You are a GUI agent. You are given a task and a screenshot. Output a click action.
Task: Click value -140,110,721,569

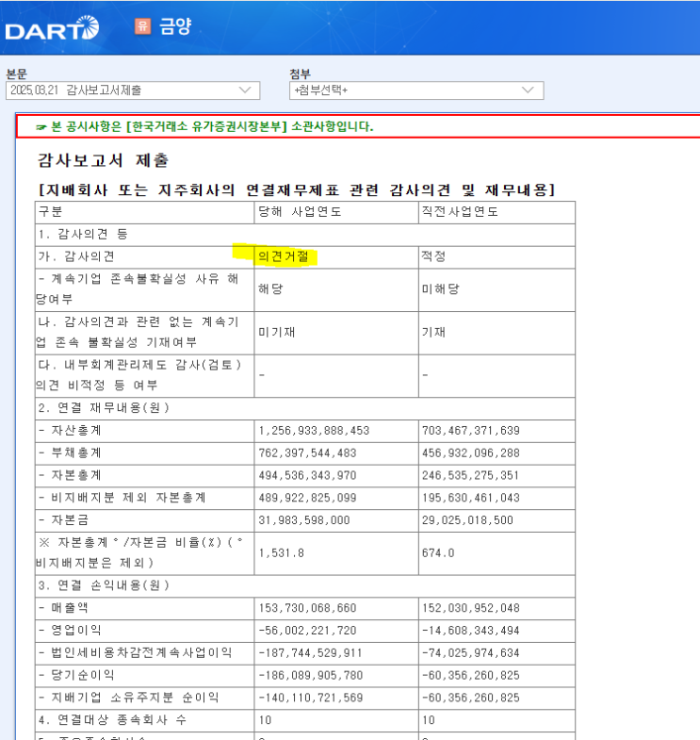click(310, 698)
